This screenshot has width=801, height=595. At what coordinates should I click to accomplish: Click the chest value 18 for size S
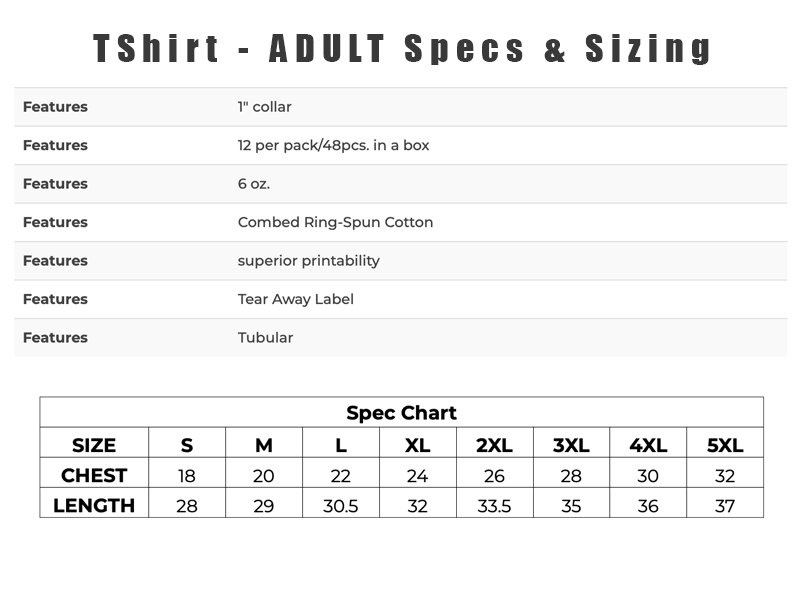click(x=187, y=476)
